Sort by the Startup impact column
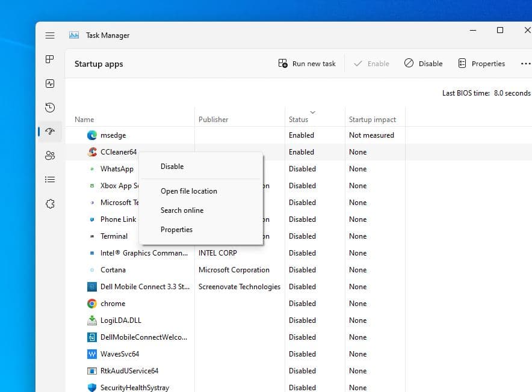532x392 pixels. pos(372,120)
